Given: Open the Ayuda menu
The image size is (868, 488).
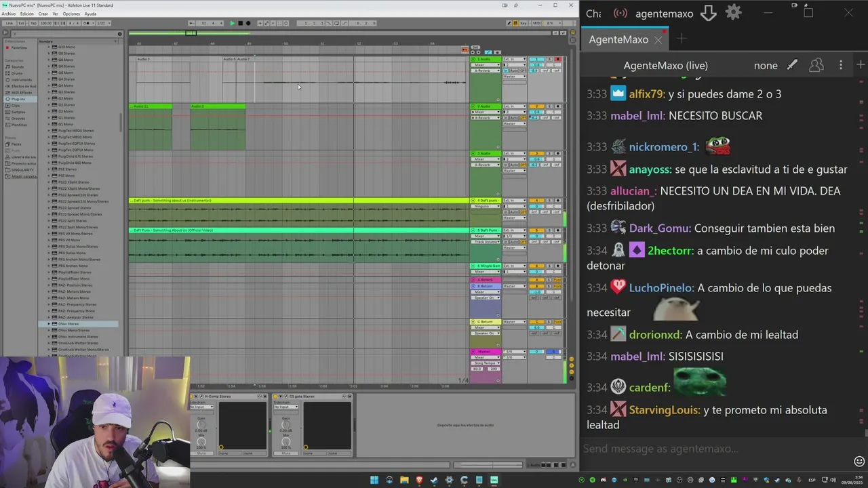Looking at the screenshot, I should coord(90,14).
